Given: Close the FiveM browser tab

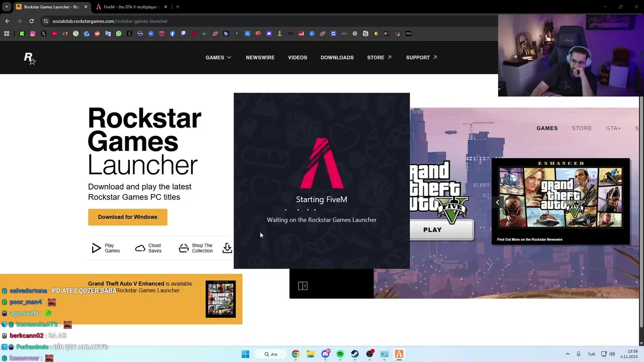Looking at the screenshot, I should point(166,7).
